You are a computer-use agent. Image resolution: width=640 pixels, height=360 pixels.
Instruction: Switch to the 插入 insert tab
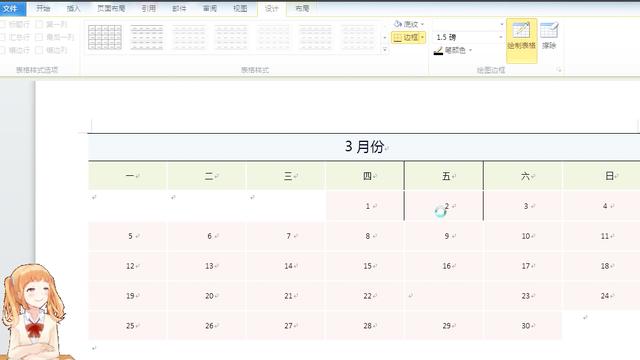[73, 8]
